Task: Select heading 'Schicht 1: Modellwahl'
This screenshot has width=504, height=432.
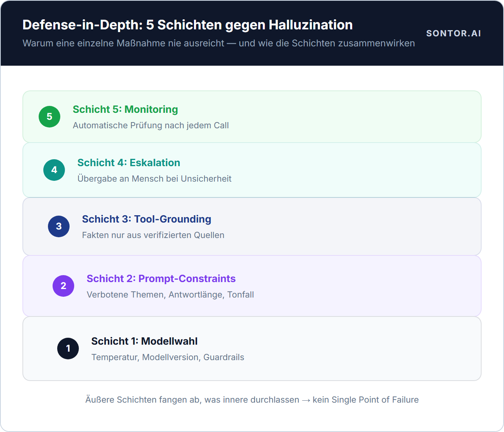Action: 144,341
